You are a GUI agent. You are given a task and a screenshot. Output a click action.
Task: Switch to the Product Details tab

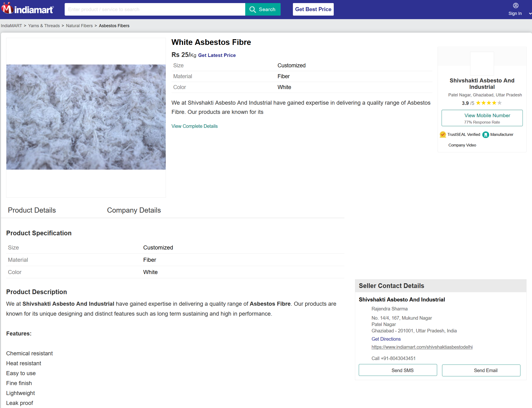(32, 210)
